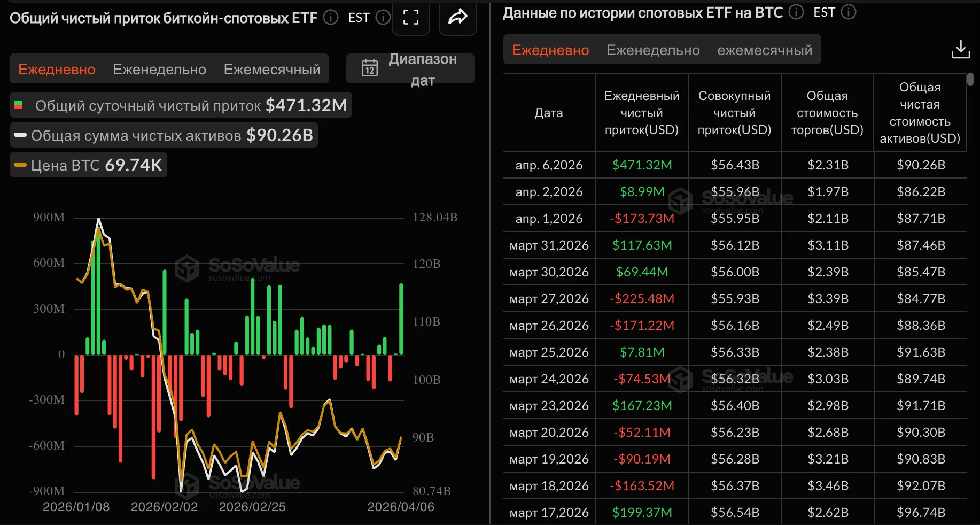Click info icon beside history table title
The image size is (980, 525).
click(x=796, y=12)
